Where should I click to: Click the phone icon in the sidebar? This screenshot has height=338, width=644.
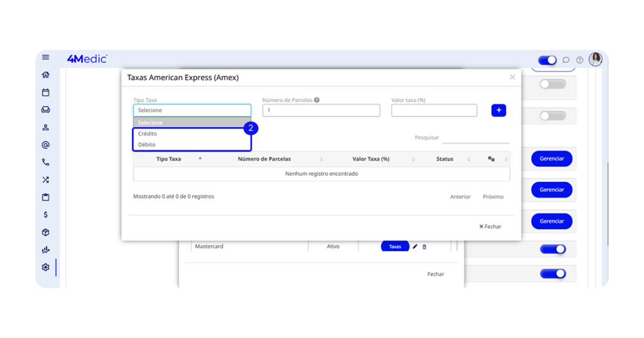click(x=45, y=162)
